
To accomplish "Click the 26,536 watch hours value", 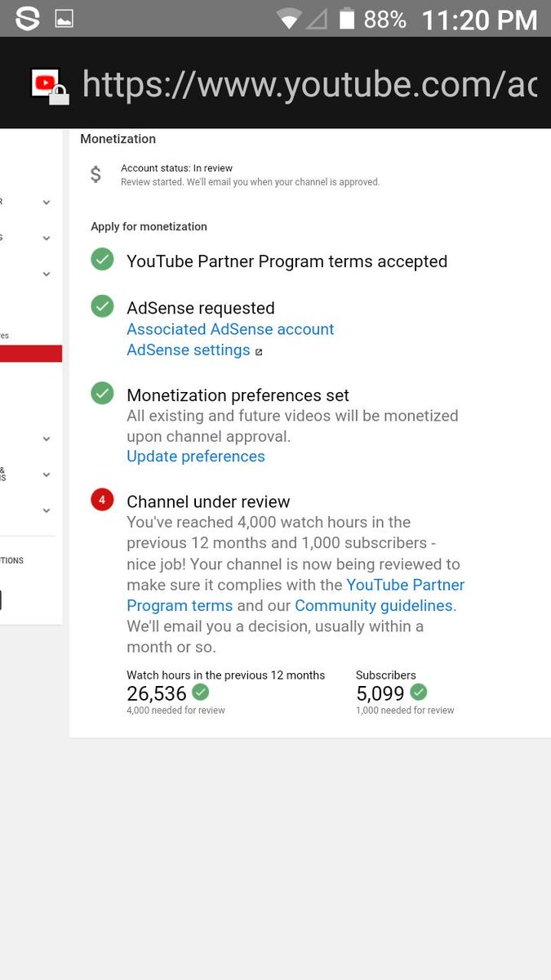I will [x=157, y=694].
